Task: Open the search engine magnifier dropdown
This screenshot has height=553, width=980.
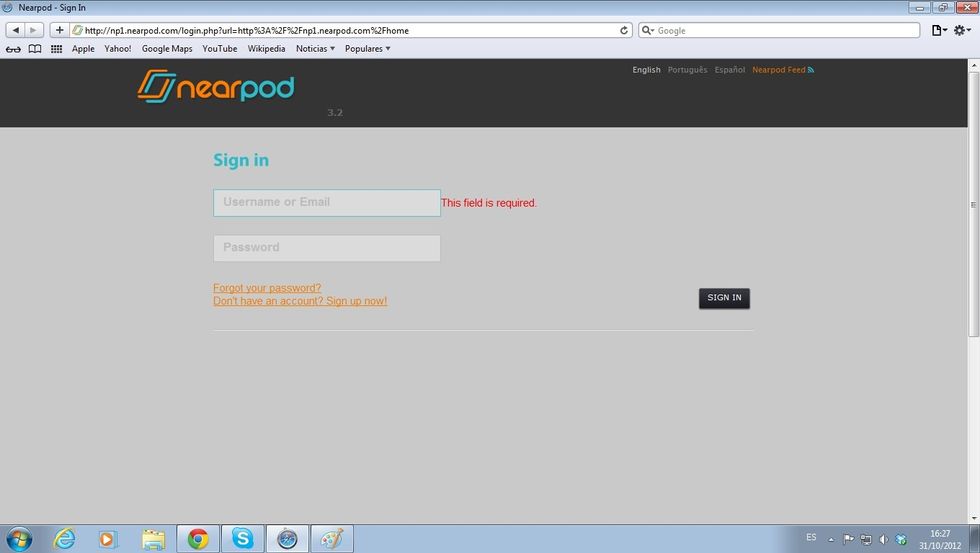Action: point(648,30)
